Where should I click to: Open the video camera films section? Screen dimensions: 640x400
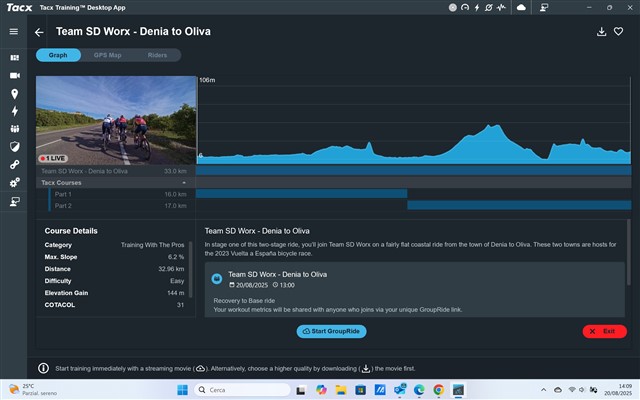tap(15, 76)
